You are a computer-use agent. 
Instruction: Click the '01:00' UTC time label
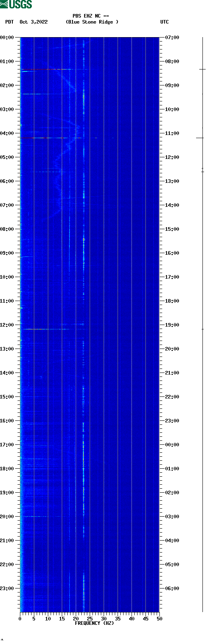point(172,469)
